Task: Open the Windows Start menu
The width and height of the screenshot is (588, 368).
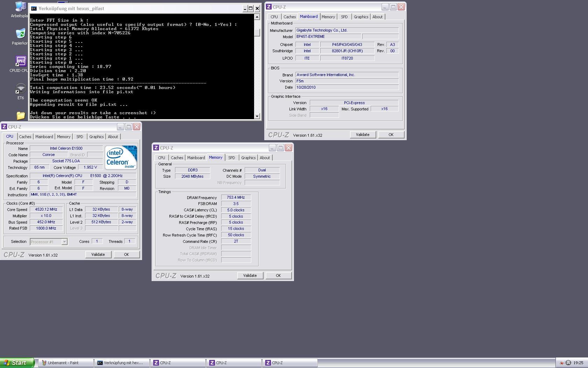Action: (x=17, y=363)
